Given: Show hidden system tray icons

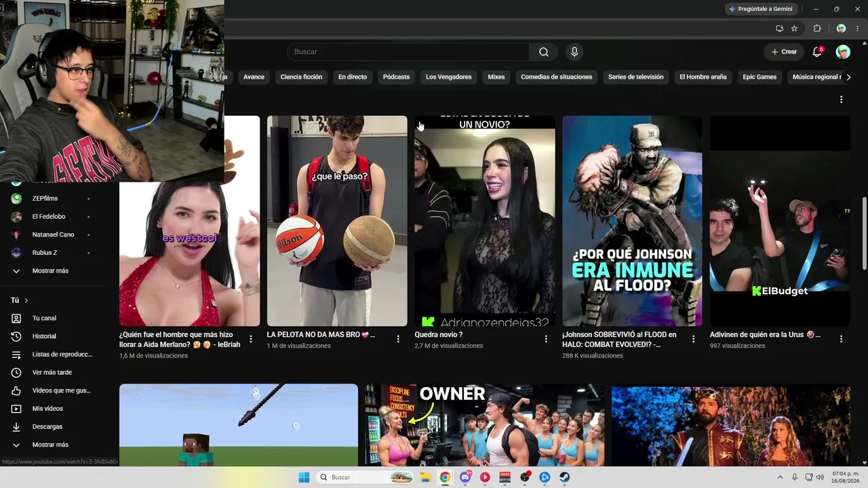Looking at the screenshot, I should (780, 477).
